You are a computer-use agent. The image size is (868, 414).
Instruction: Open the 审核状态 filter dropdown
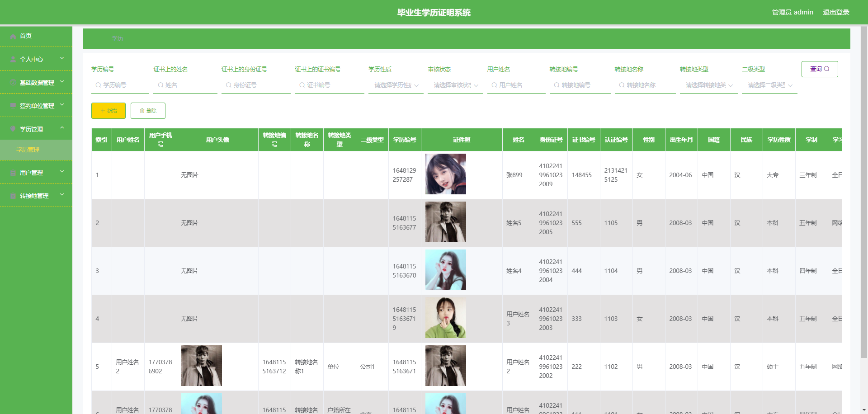tap(455, 85)
